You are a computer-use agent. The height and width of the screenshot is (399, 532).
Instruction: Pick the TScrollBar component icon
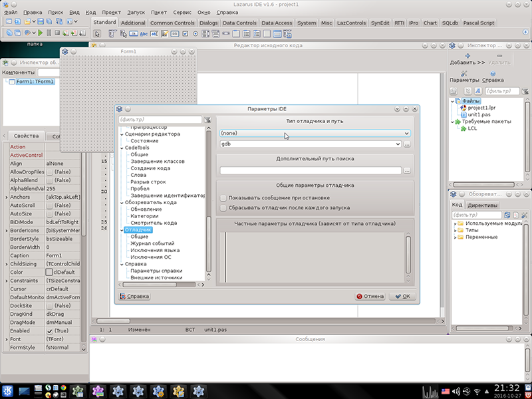(x=226, y=34)
